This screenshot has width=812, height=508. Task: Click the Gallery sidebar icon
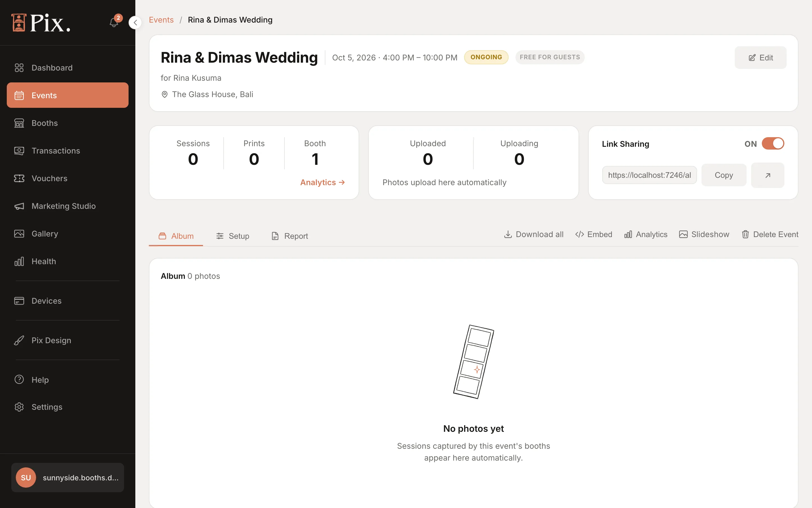(19, 233)
